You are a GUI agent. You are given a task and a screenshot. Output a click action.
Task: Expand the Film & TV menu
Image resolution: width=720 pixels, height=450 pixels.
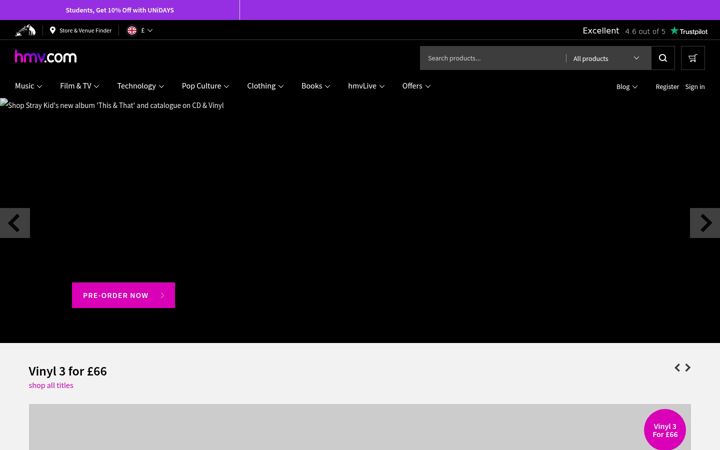point(79,86)
